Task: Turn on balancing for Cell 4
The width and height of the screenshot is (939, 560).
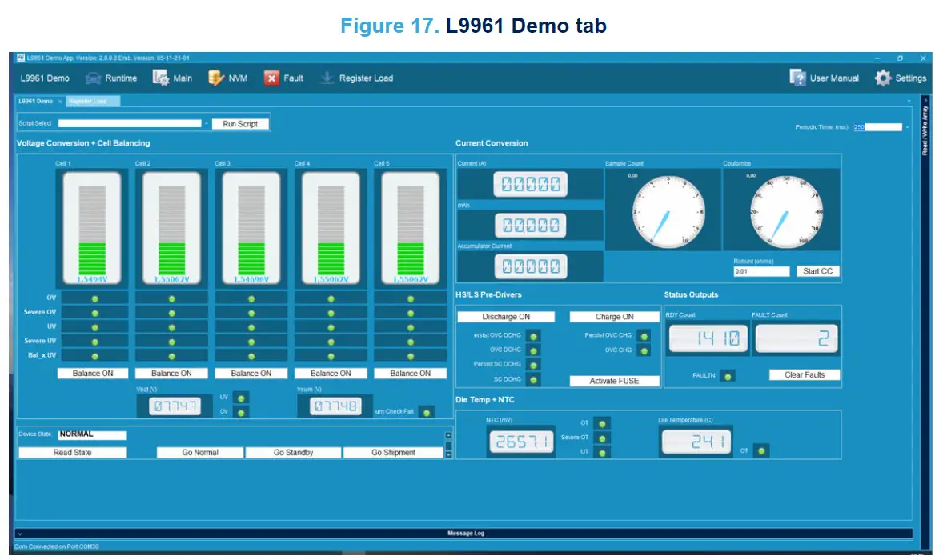Action: (331, 374)
